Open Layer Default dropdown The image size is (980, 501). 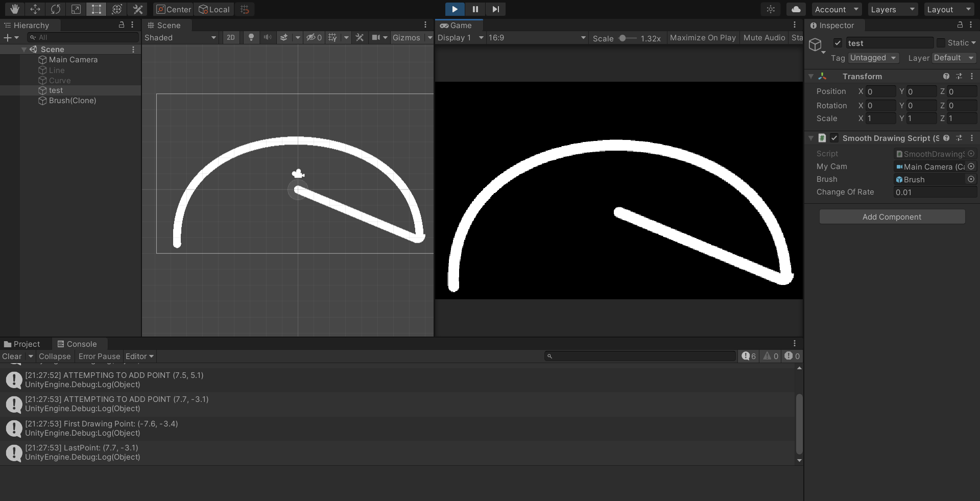[954, 58]
